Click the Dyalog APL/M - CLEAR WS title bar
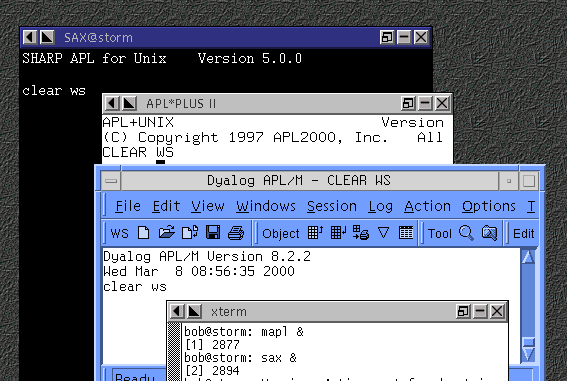The width and height of the screenshot is (567, 381). coord(310,180)
